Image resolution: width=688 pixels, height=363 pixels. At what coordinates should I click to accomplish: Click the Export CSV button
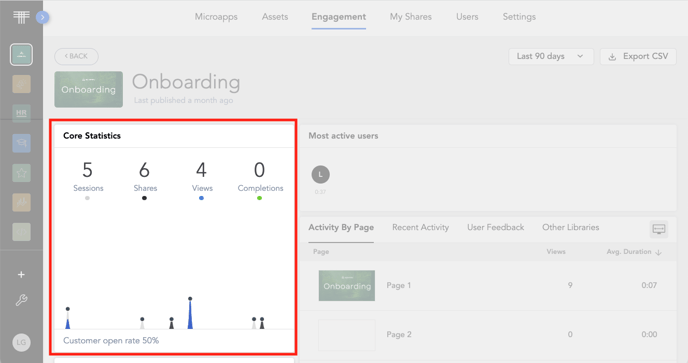tap(638, 56)
